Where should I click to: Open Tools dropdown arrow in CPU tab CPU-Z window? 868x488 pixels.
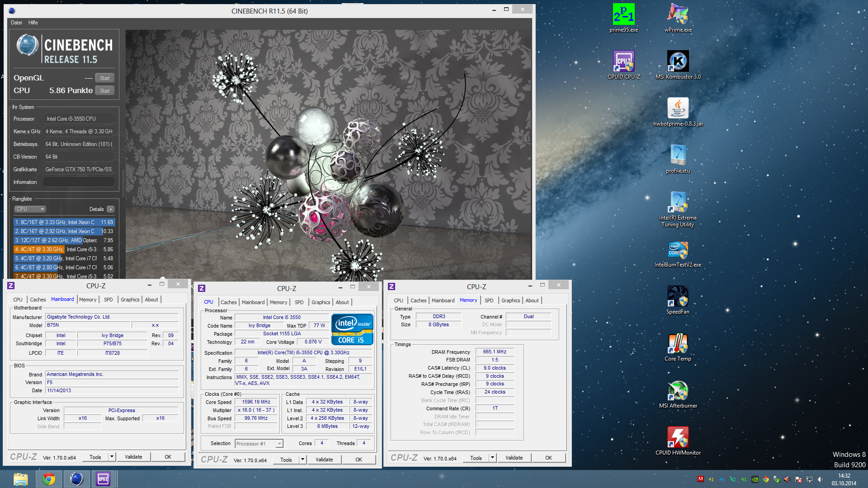(x=302, y=460)
